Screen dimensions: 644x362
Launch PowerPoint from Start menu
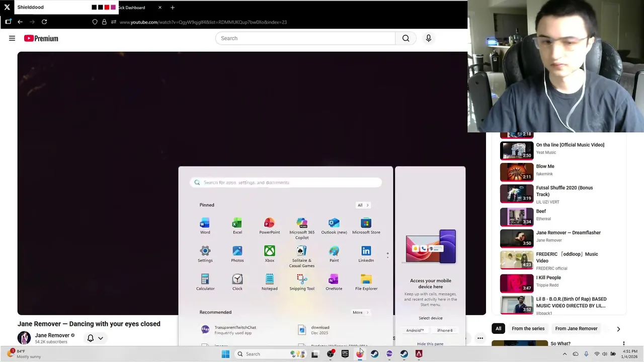269,226
